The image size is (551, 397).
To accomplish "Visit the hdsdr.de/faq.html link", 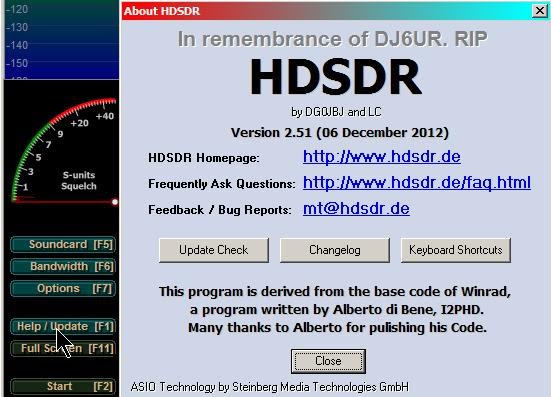I will click(x=417, y=183).
